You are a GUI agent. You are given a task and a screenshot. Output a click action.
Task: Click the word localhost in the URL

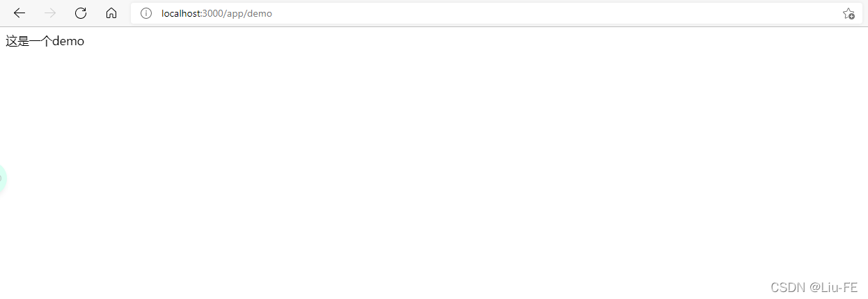(181, 13)
